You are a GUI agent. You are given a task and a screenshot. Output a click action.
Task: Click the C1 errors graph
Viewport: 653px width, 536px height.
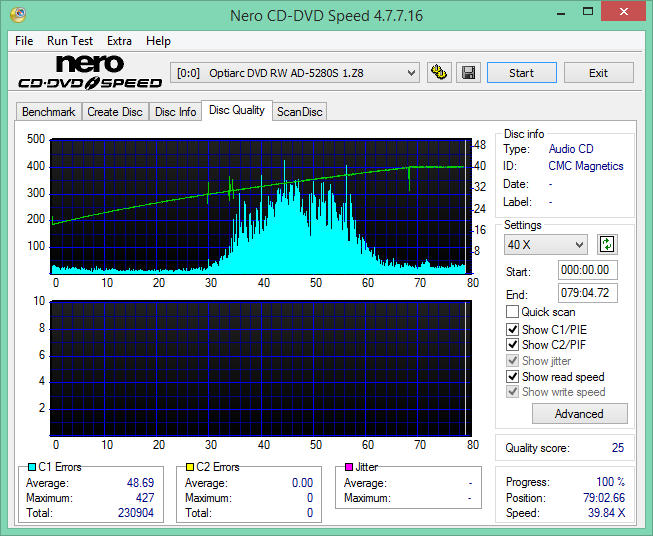click(x=261, y=207)
